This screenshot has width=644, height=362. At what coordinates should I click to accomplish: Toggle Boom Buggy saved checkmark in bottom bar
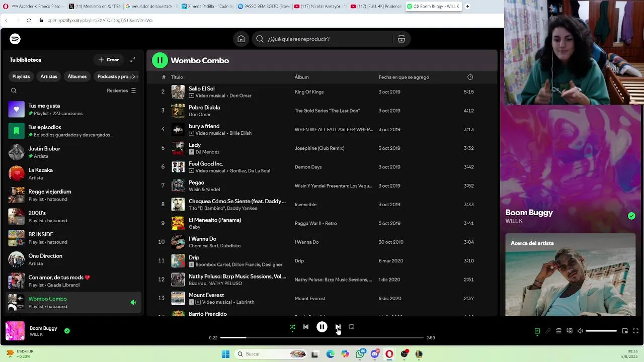[67, 331]
